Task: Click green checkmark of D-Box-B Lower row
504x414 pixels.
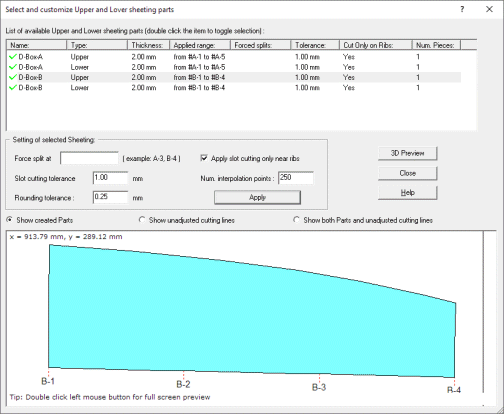Action: (13, 88)
